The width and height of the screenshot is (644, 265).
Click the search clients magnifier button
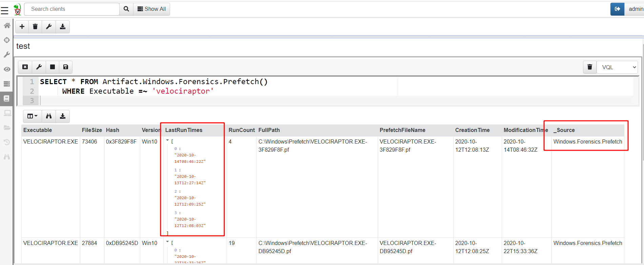[126, 9]
